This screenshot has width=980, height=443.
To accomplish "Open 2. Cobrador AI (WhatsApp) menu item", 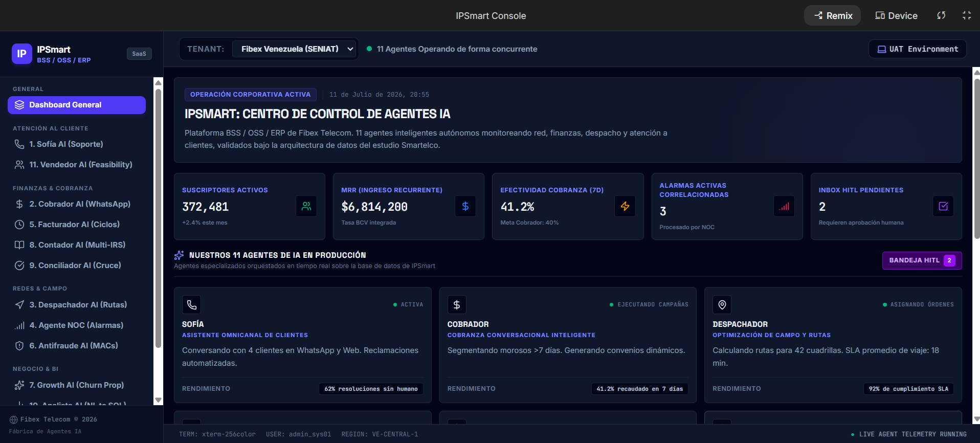I will [x=77, y=204].
